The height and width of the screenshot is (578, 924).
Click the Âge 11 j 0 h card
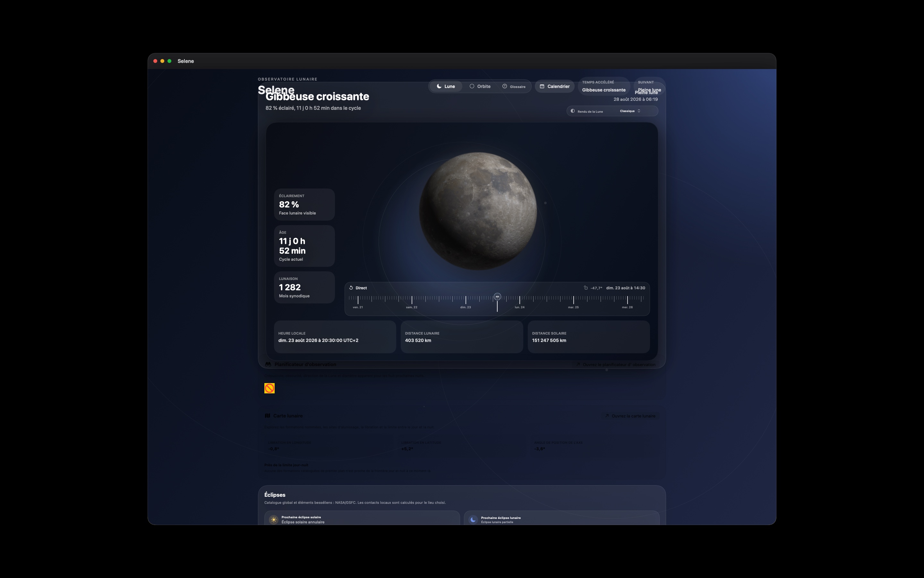coord(304,246)
